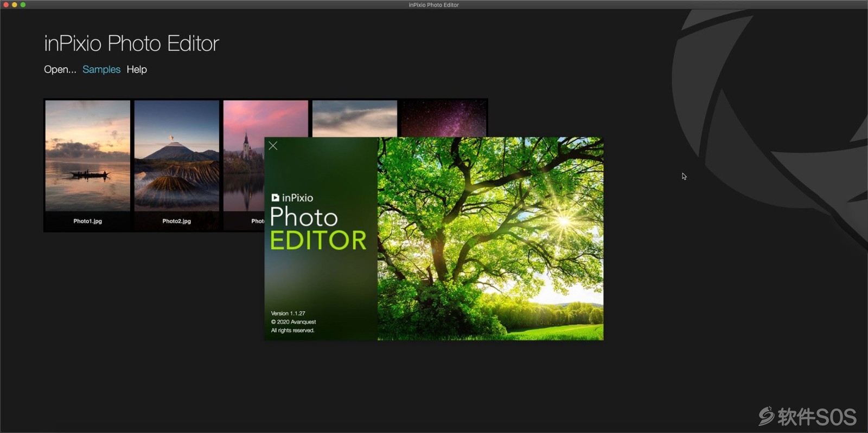The image size is (868, 433).
Task: Open the Help link
Action: click(x=137, y=69)
